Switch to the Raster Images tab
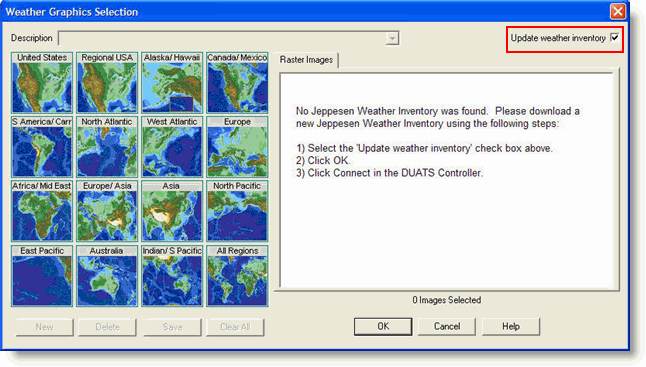 tap(307, 60)
